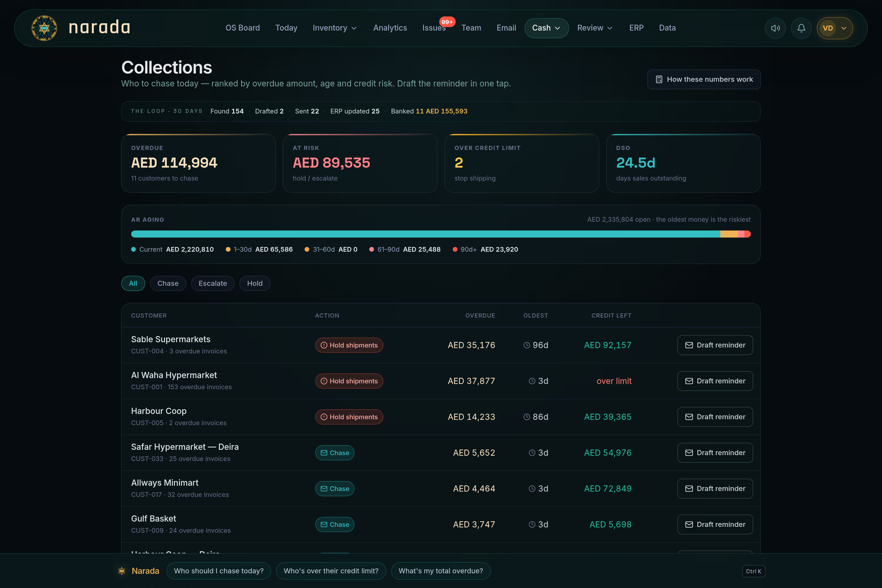Viewport: 882px width, 588px height.
Task: Click the Narada star icon in bottom bar
Action: click(x=121, y=571)
